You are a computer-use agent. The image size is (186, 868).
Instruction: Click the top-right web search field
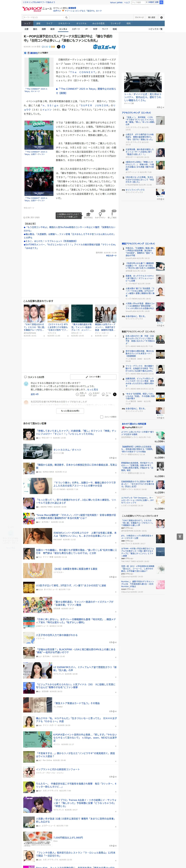click(138, 2)
